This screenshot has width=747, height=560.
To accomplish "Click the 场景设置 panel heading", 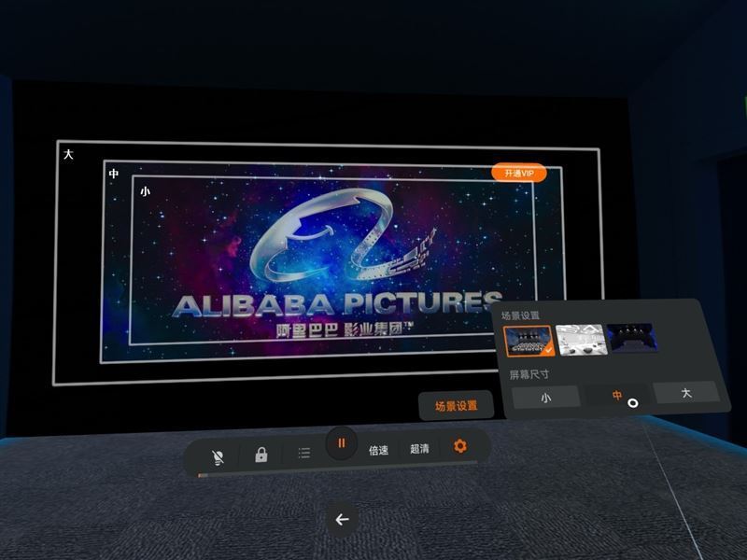I will click(520, 315).
